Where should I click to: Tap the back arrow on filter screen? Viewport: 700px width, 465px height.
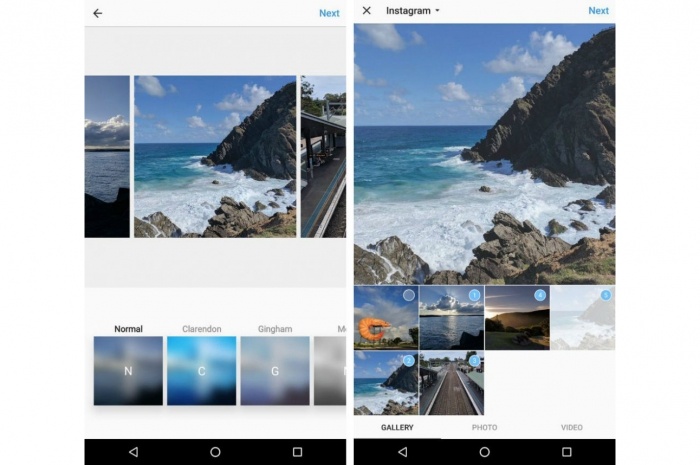97,13
